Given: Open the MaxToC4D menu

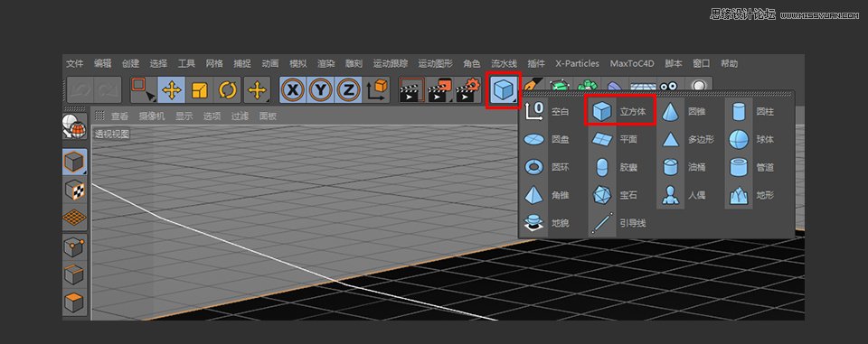Looking at the screenshot, I should tap(632, 63).
